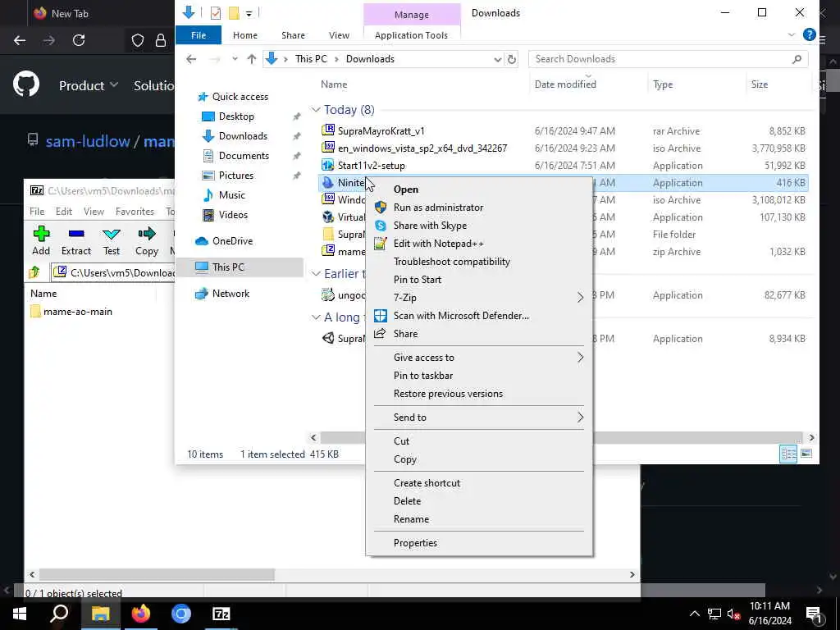The image size is (840, 630).
Task: Collapse the A long time ago group
Action: pyautogui.click(x=316, y=317)
